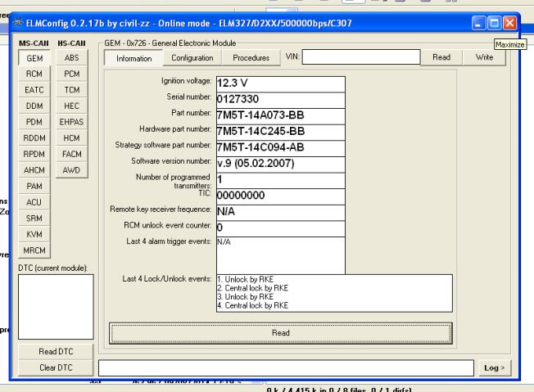This screenshot has height=392, width=534.
Task: Click the RCM unlock event counter value
Action: [x=281, y=228]
